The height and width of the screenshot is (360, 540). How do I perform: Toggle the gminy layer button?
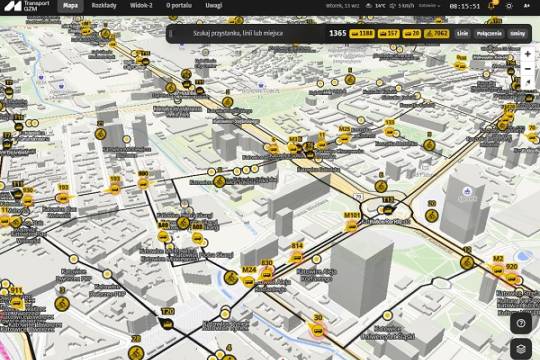point(517,34)
